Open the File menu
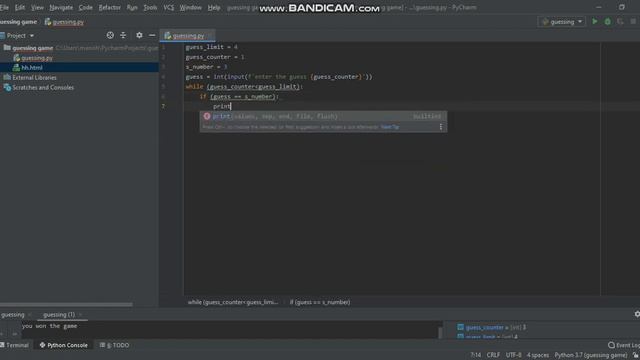Image resolution: width=640 pixels, height=360 pixels. [x=4, y=7]
